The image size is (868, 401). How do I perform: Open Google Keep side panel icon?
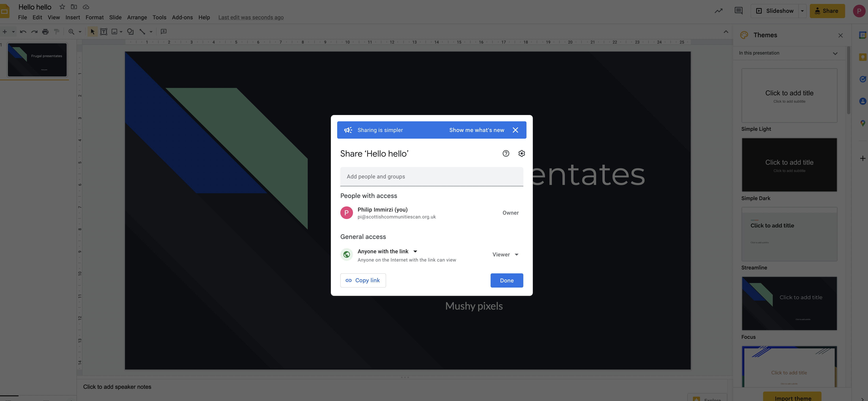pyautogui.click(x=863, y=57)
